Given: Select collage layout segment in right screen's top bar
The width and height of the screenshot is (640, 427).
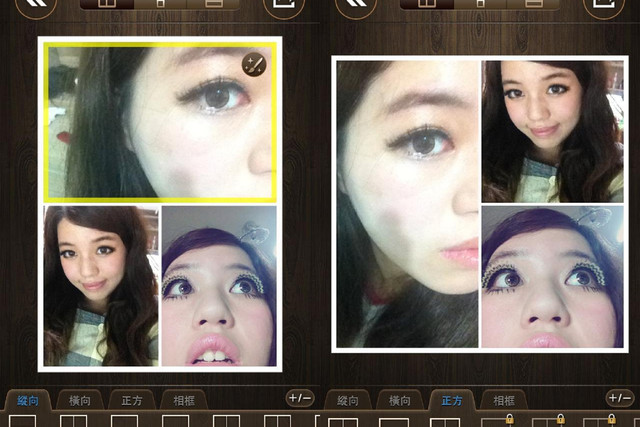Looking at the screenshot, I should [x=427, y=4].
